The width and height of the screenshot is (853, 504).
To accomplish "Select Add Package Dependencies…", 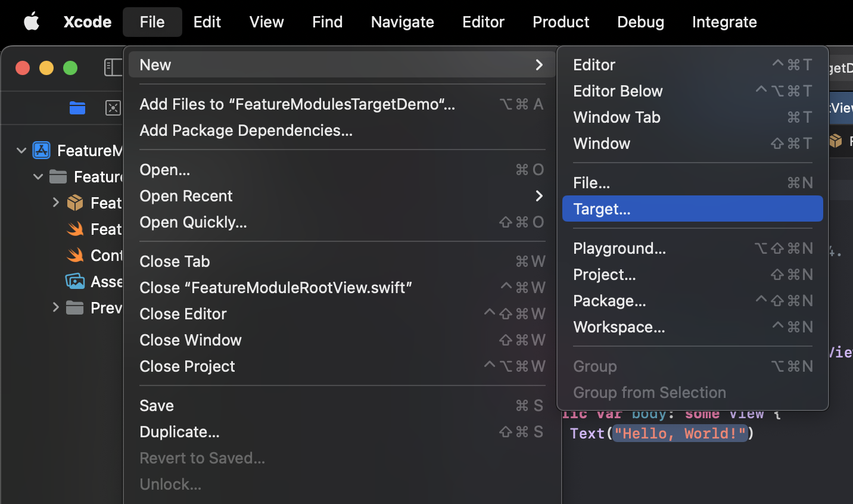I will (246, 130).
